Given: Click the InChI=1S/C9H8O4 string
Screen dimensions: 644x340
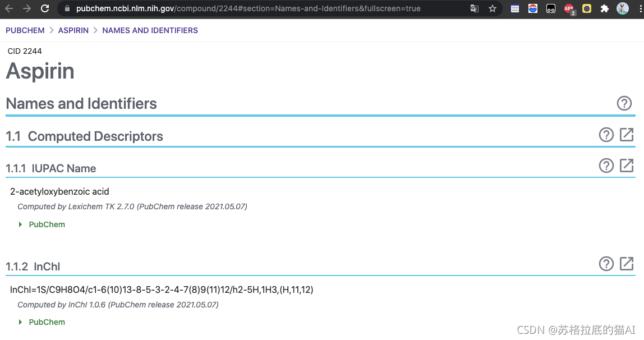Looking at the screenshot, I should (162, 290).
